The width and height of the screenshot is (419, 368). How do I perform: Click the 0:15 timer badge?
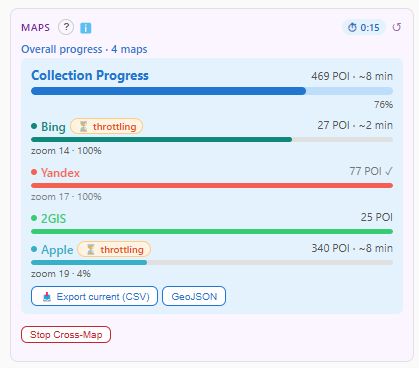(x=364, y=27)
